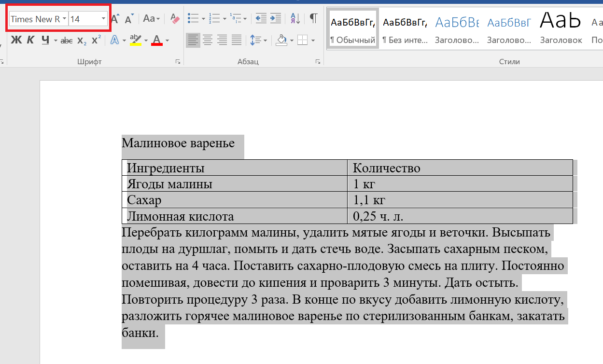Click the title Малиновое варенье
Image resolution: width=603 pixels, height=364 pixels.
tap(178, 143)
